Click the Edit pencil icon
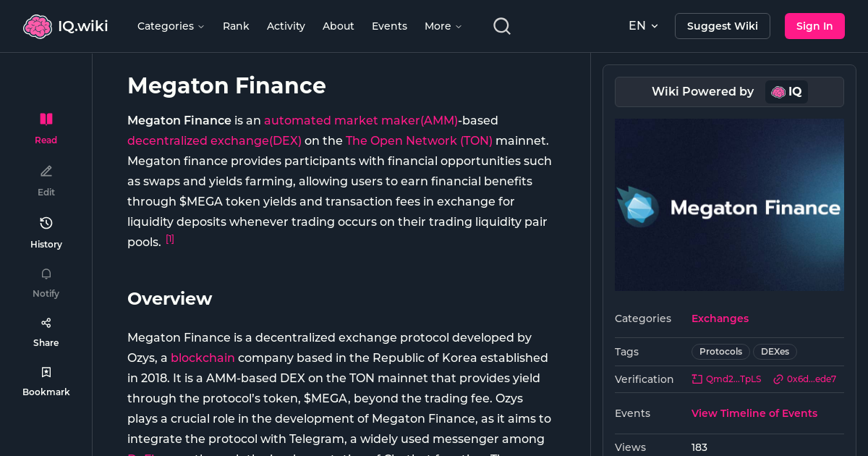Screen dimensions: 868x456 tap(46, 171)
